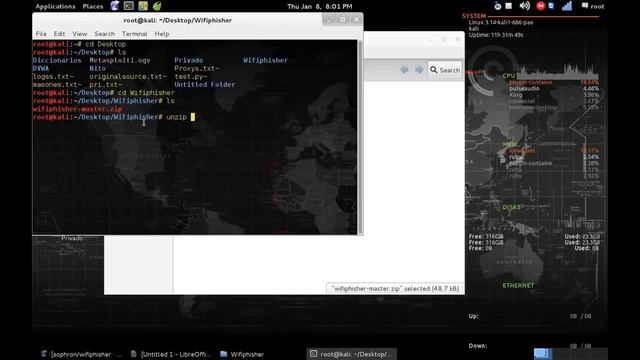
Task: Open the root user menu in the panel
Action: (x=593, y=6)
